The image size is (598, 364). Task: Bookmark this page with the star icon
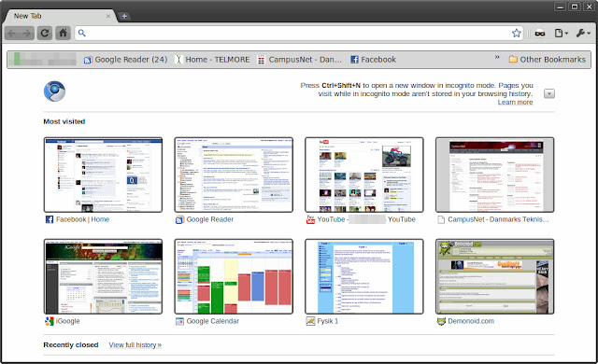pyautogui.click(x=517, y=33)
